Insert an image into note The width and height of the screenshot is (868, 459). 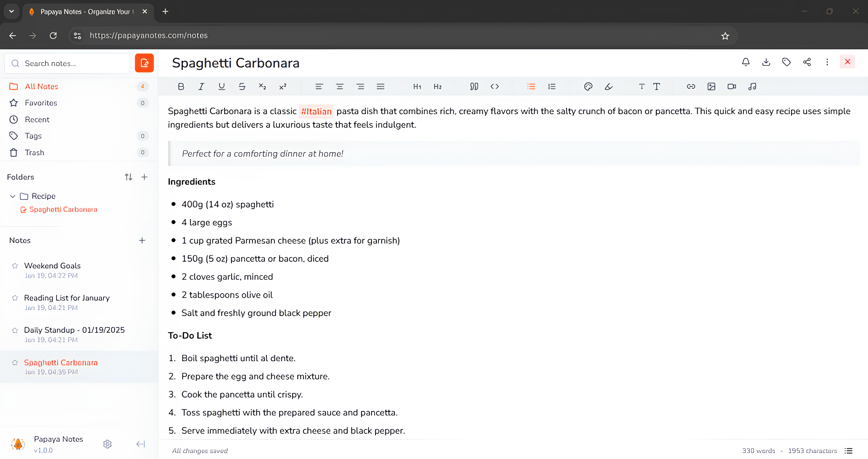[x=711, y=87]
